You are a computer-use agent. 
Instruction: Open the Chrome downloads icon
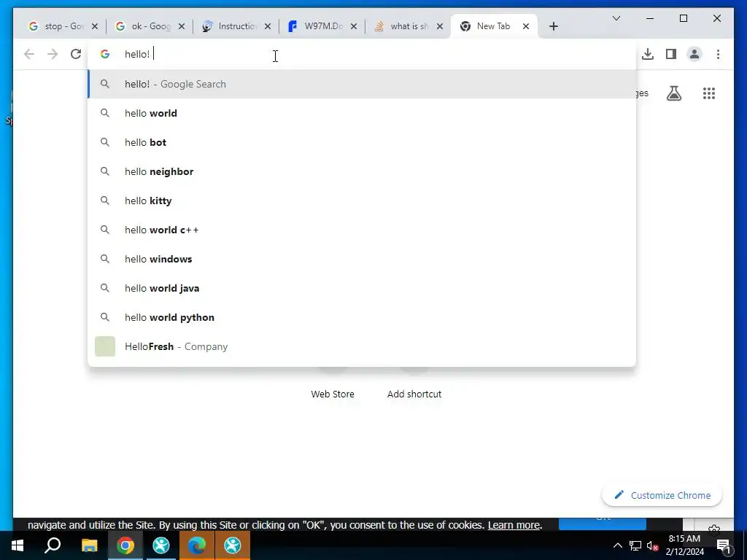[648, 54]
